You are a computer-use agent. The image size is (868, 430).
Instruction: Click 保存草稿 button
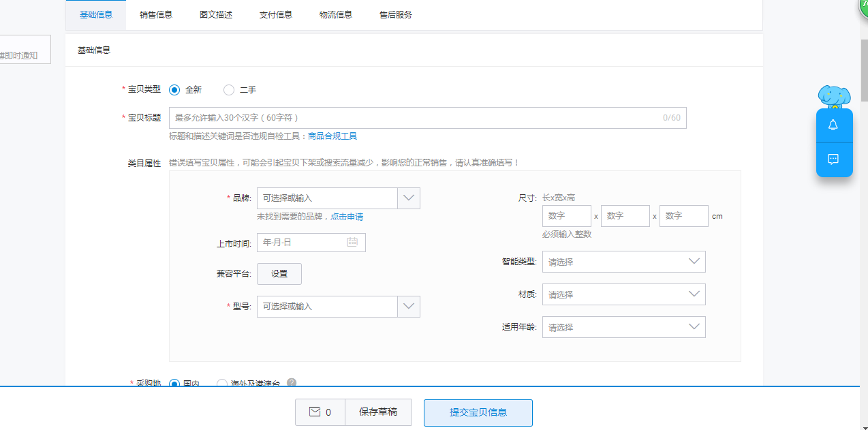[x=378, y=412]
